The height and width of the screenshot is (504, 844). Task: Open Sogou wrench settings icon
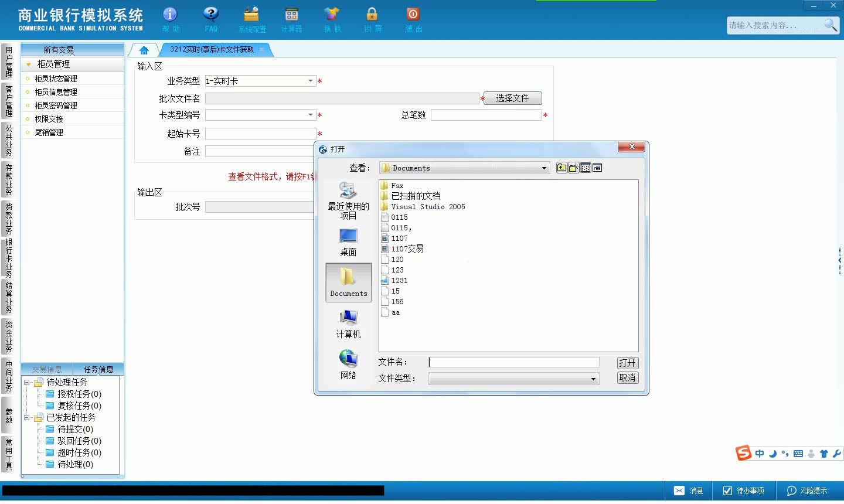pos(836,454)
